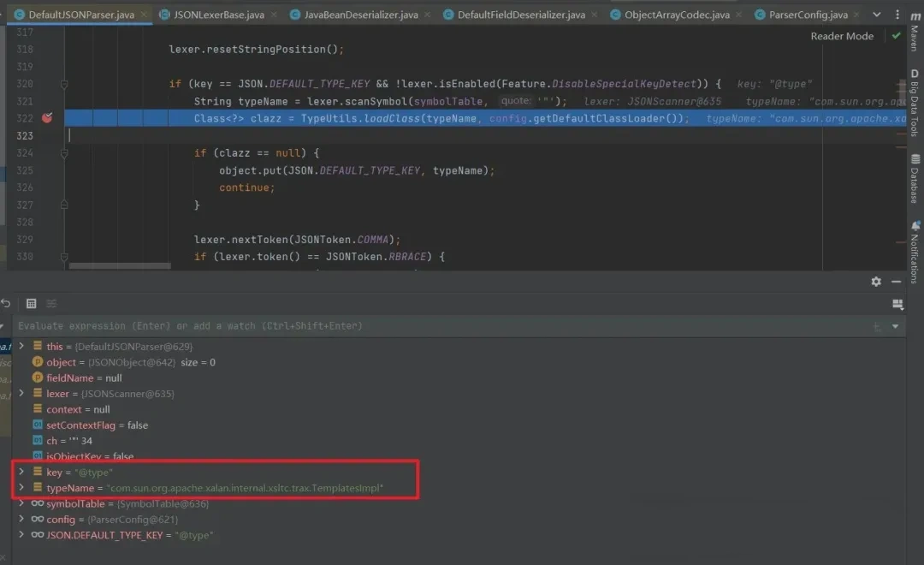Close the DefaultFieldDeserializer.java tab
924x565 pixels.
594,15
